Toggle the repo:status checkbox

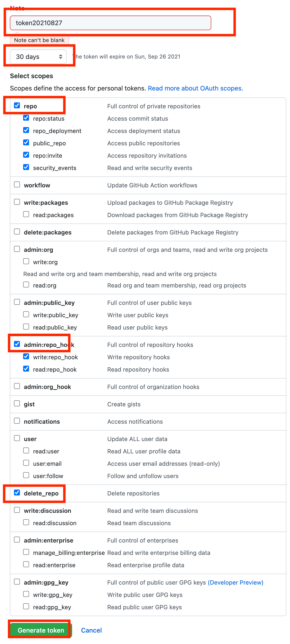pos(26,118)
